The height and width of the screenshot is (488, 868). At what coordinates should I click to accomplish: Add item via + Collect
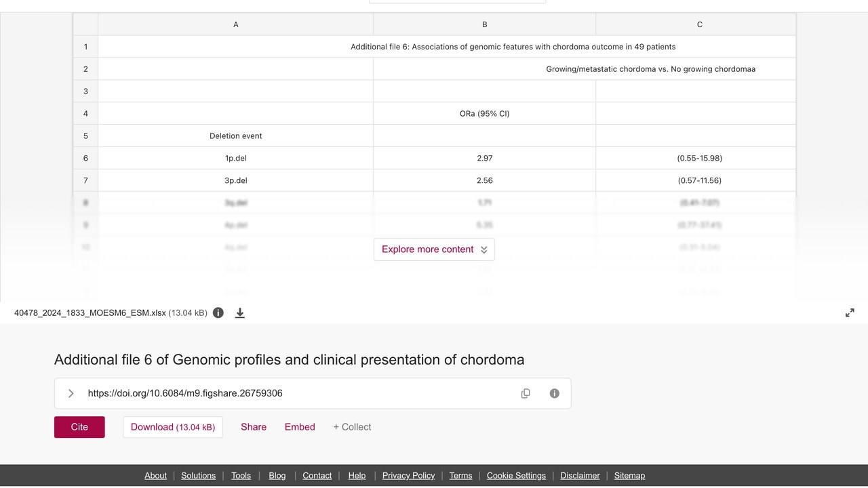352,427
